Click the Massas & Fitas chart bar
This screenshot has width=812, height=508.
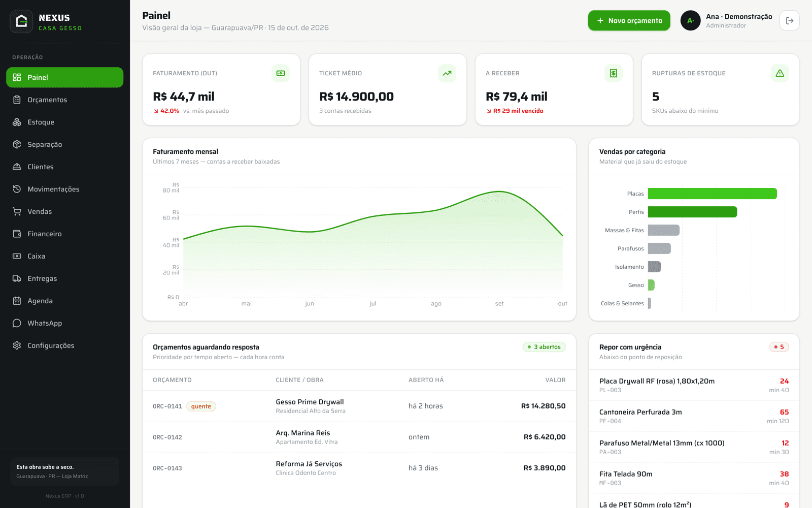click(664, 230)
